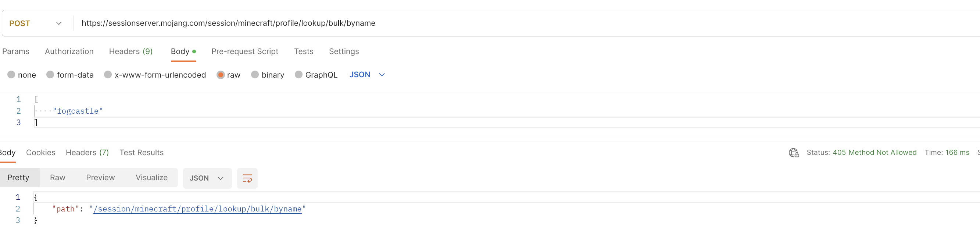Switch response view to Raw
The height and width of the screenshot is (235, 980).
tap(57, 178)
